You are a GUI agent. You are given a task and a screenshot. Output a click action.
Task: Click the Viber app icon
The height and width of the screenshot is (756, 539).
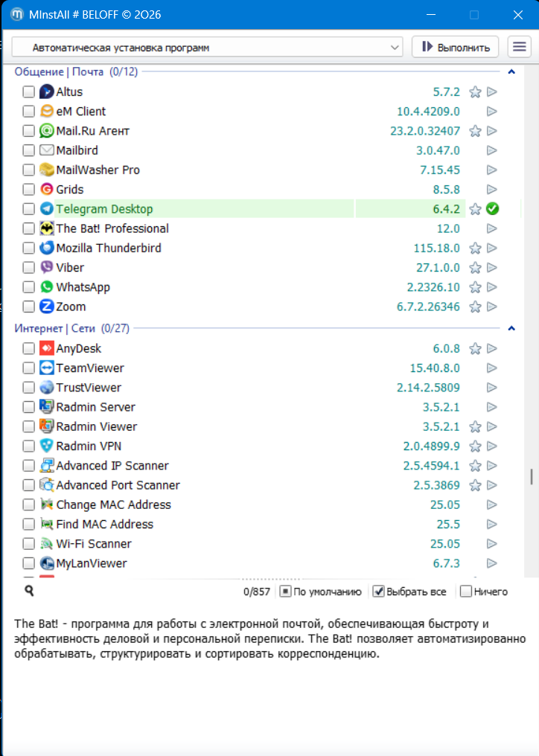[x=46, y=268]
